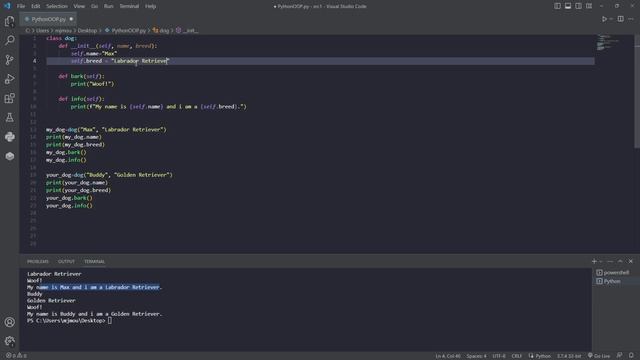Click the Desktop breadcrumb segment
640x360 pixels.
pos(87,30)
